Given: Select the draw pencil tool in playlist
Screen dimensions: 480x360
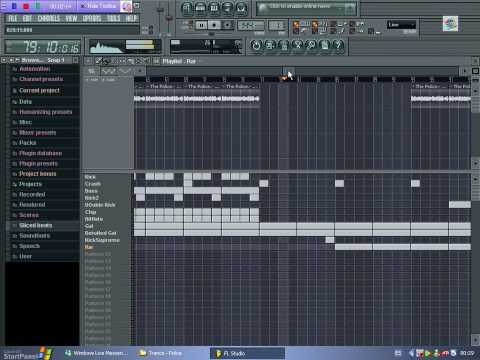Looking at the screenshot, I should pyautogui.click(x=99, y=61).
